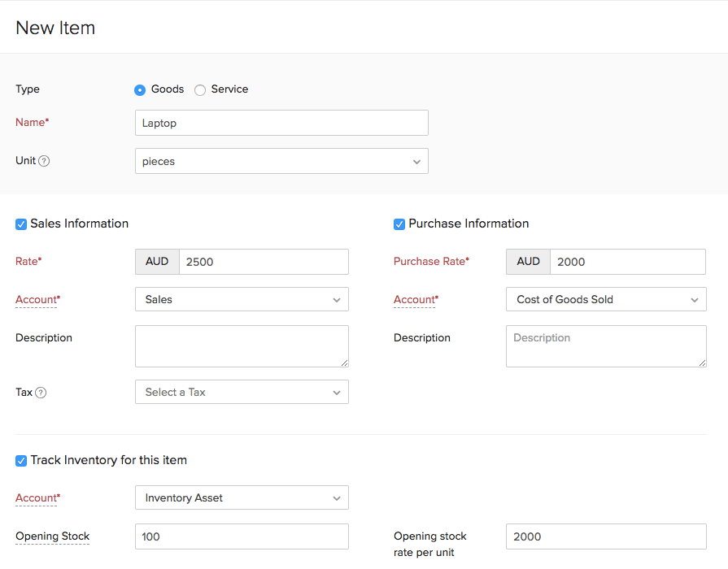Open the Sales account dropdown
This screenshot has height=569, width=728.
coord(242,299)
